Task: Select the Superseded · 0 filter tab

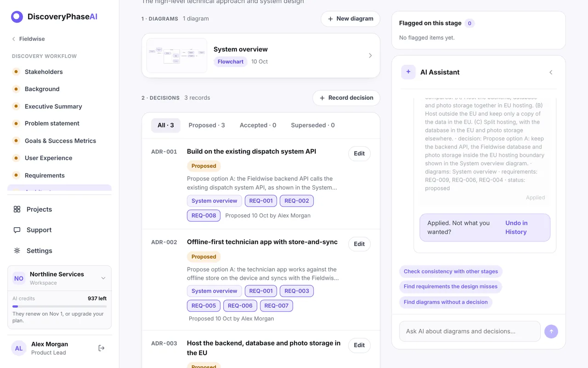Action: [313, 125]
